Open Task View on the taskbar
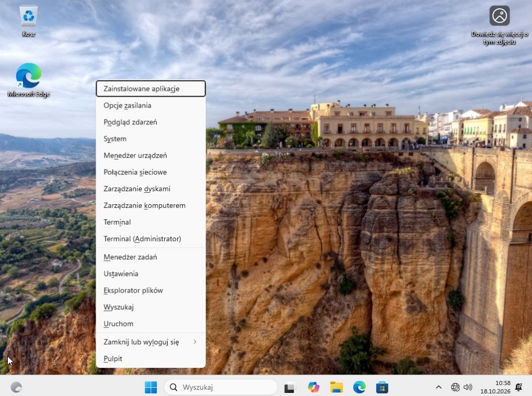Viewport: 532px width, 396px height. tap(289, 387)
